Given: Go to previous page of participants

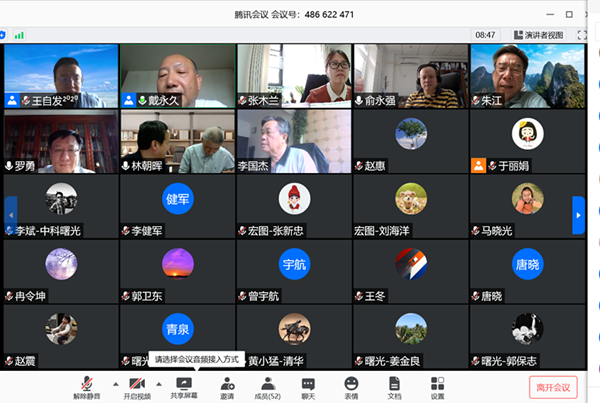Looking at the screenshot, I should tap(10, 214).
